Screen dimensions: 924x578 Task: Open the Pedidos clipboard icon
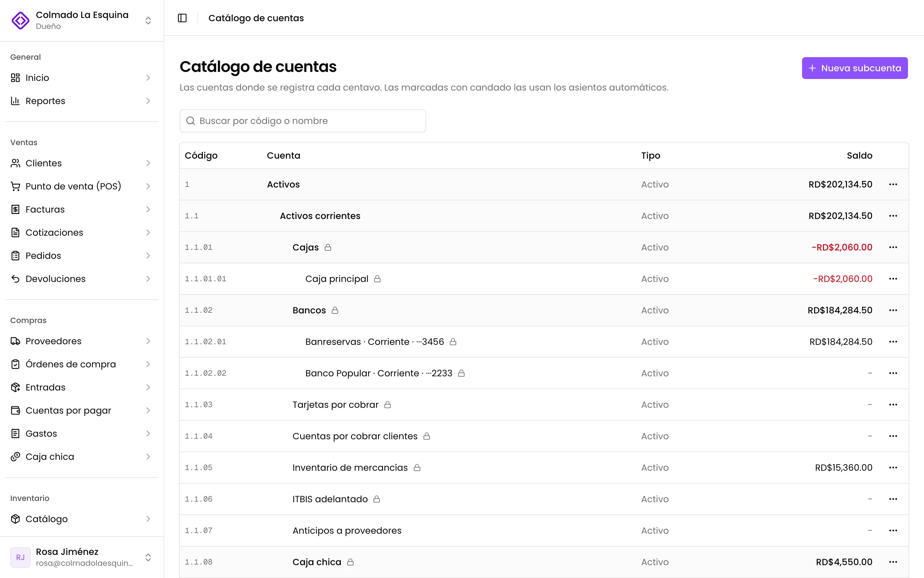15,256
